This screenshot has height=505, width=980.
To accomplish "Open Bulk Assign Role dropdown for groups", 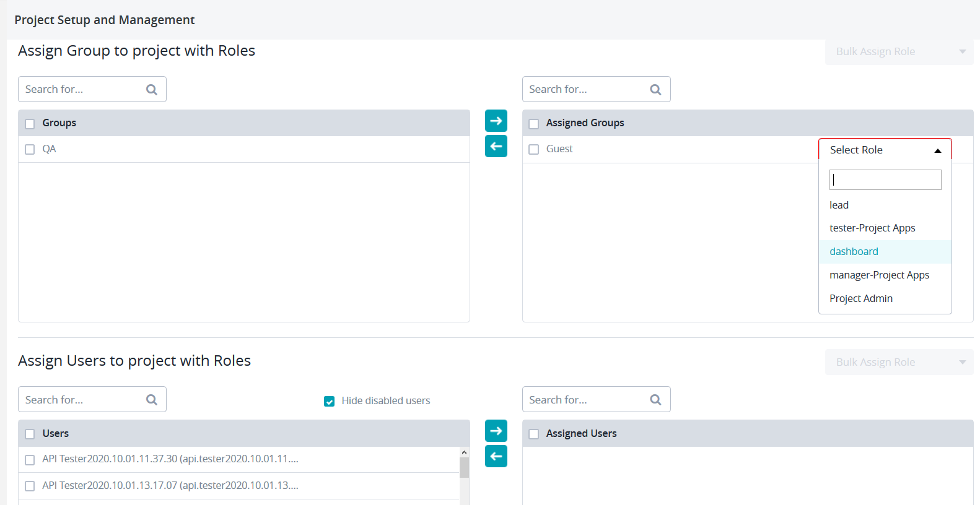I will 899,52.
